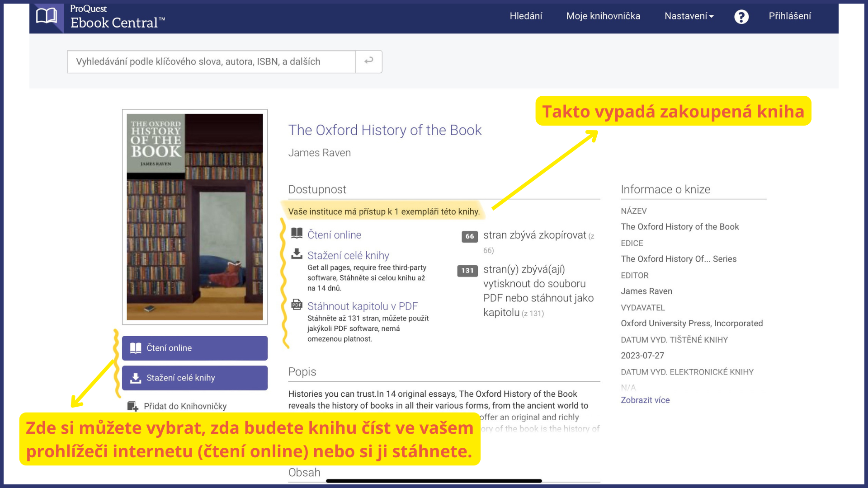The image size is (868, 488).
Task: Click the Dostupnost section heading
Action: [x=317, y=189]
